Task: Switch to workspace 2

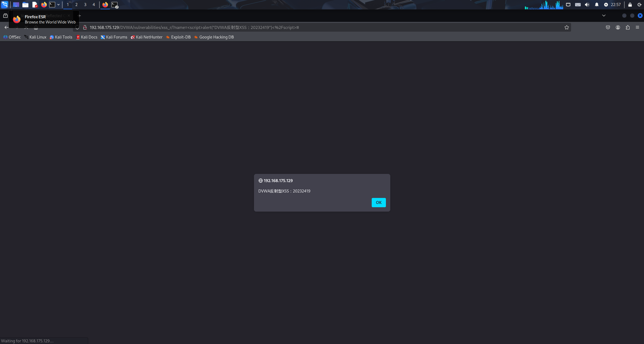Action: [76, 5]
